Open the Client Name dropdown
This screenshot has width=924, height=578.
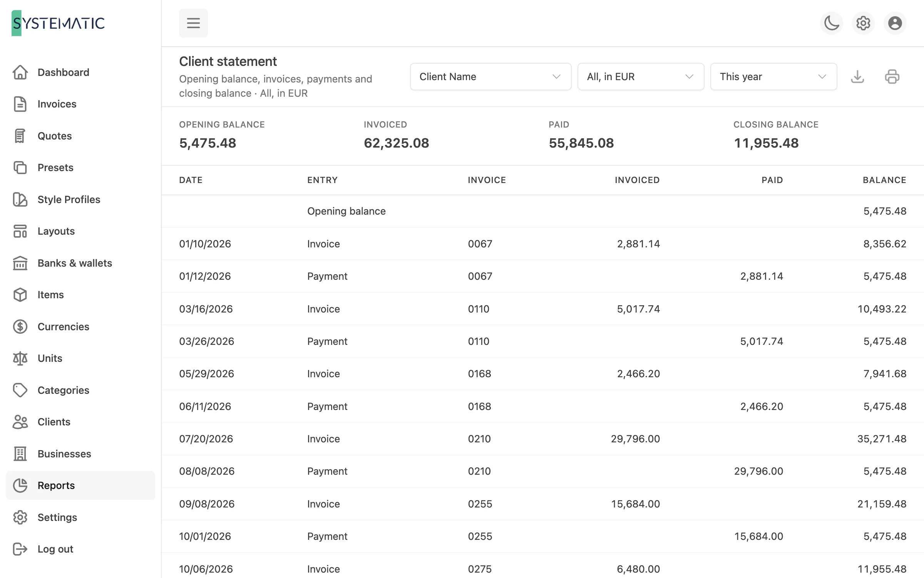pos(490,77)
